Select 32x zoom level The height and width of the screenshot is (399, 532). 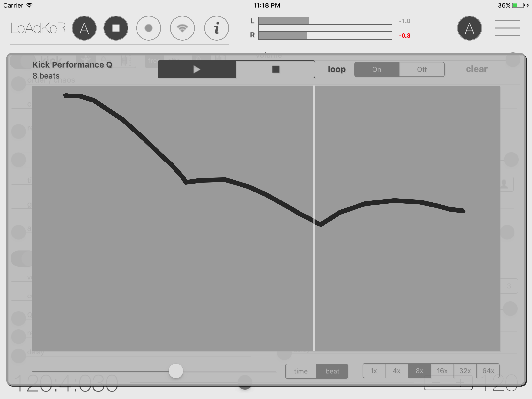(x=465, y=371)
